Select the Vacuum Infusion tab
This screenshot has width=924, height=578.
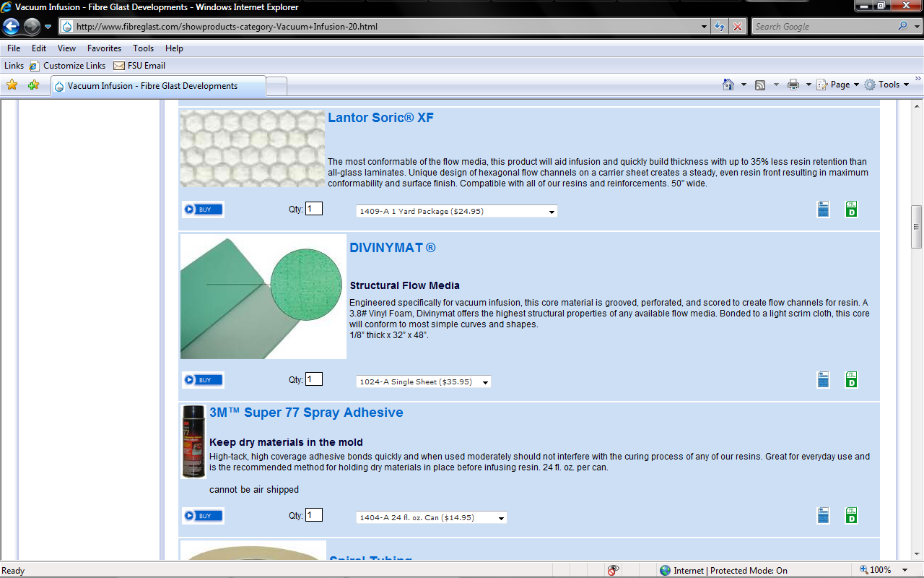[x=158, y=85]
